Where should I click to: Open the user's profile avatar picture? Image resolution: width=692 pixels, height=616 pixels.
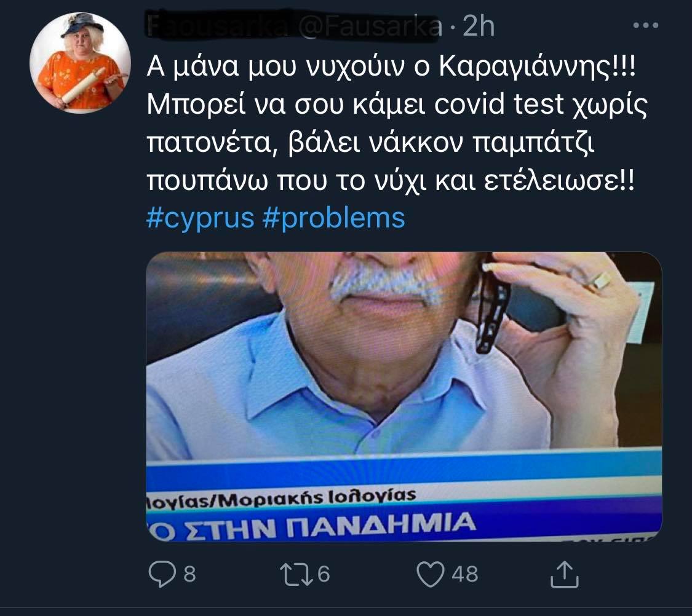(x=80, y=63)
